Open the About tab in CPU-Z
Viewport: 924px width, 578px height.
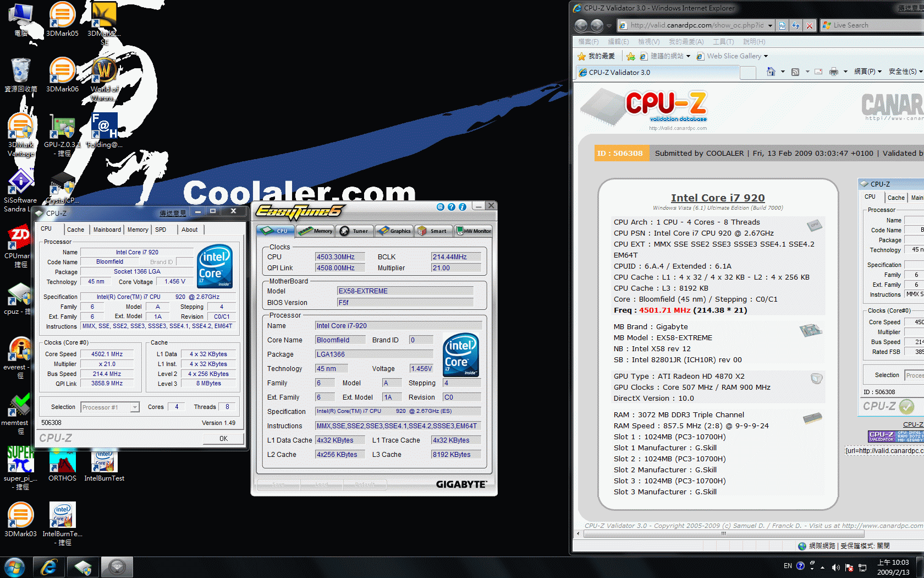(190, 230)
